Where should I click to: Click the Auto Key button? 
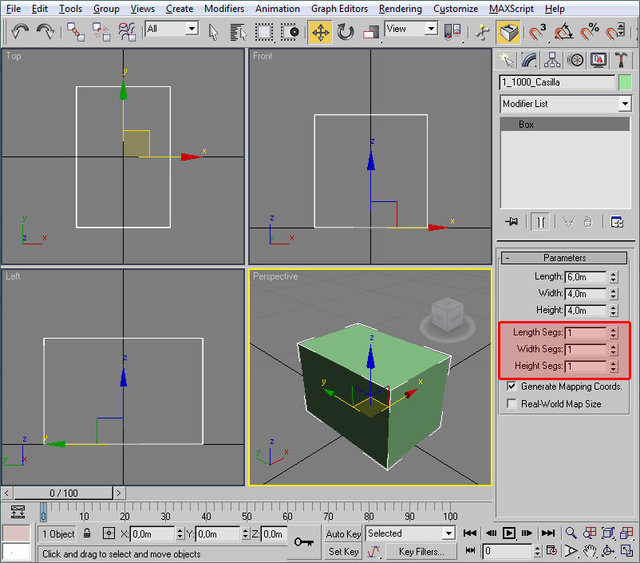pos(343,534)
